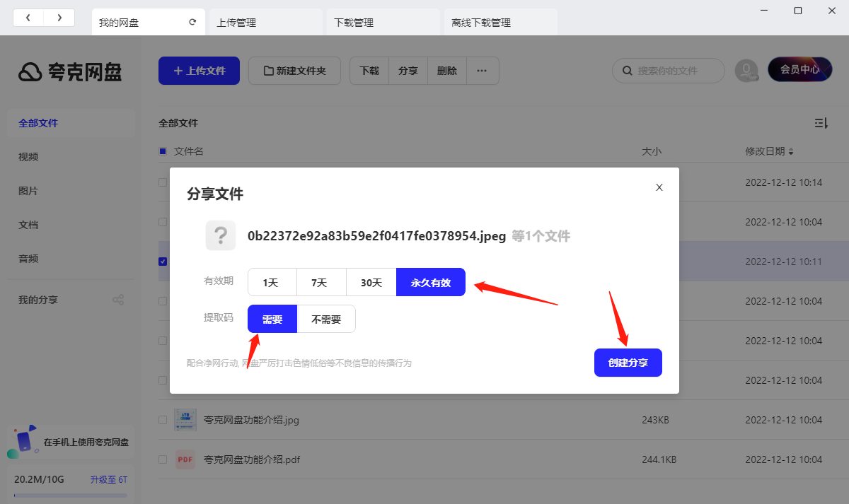The width and height of the screenshot is (849, 504).
Task: Enable the 需要 extraction code option
Action: point(272,318)
